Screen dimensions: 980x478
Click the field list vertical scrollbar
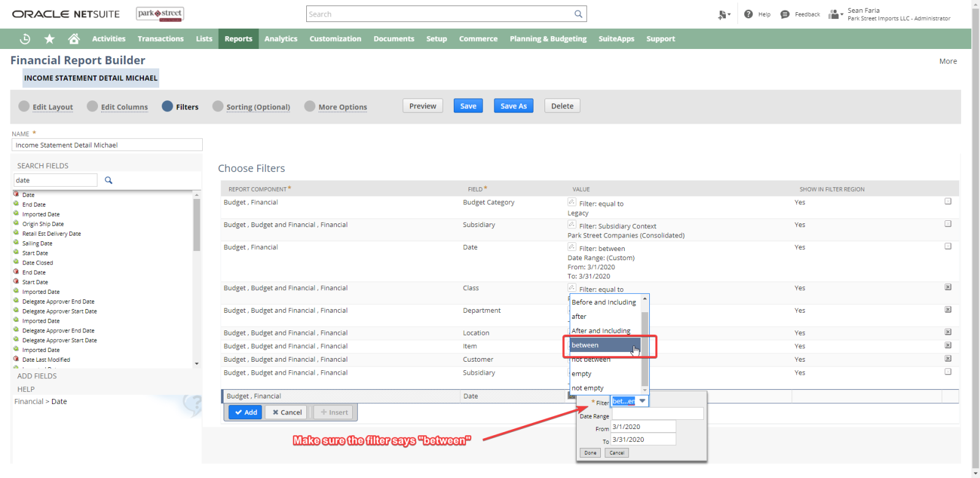(197, 223)
